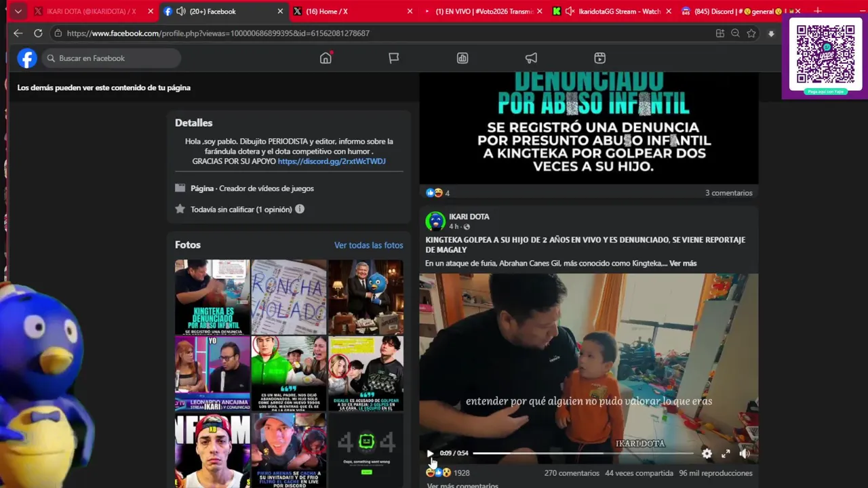Open the discord.gg/2rxtWcTWDJ link

[x=332, y=161]
